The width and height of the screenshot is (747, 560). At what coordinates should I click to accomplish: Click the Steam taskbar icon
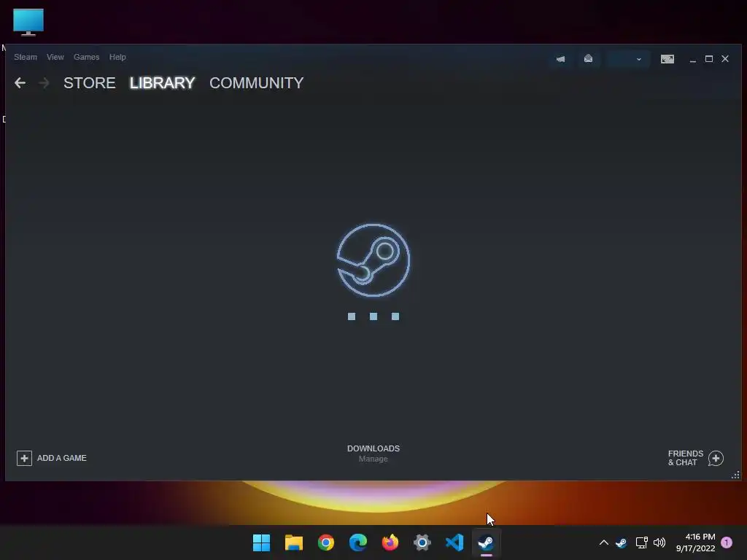coord(487,542)
